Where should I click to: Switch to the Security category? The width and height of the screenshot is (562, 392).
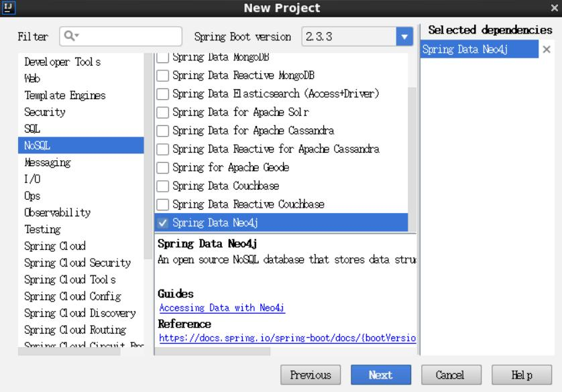click(44, 112)
